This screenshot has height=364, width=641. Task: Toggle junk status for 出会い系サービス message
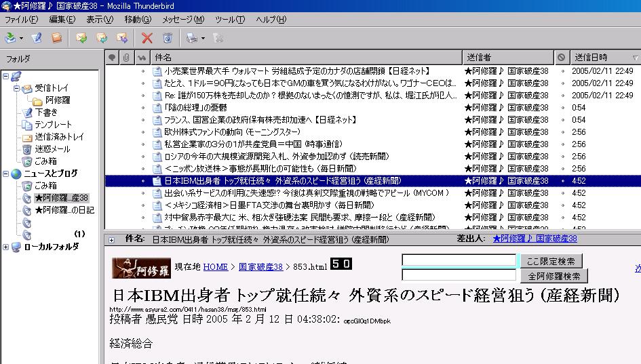[x=562, y=193]
